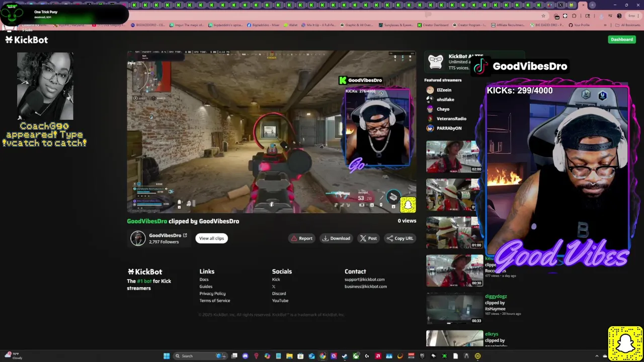Image resolution: width=644 pixels, height=362 pixels.
Task: Open a new browser tab
Action: pos(592,5)
